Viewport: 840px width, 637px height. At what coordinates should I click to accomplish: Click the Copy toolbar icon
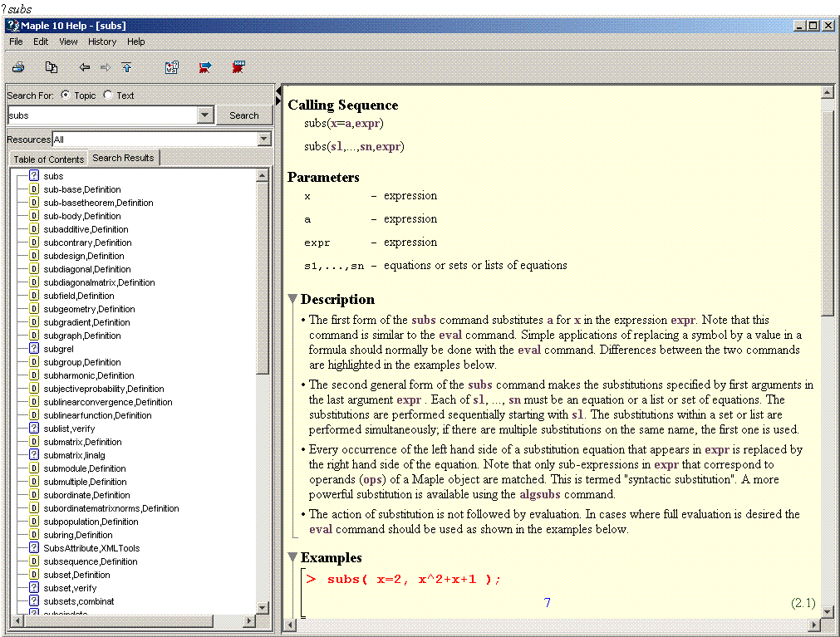click(52, 67)
